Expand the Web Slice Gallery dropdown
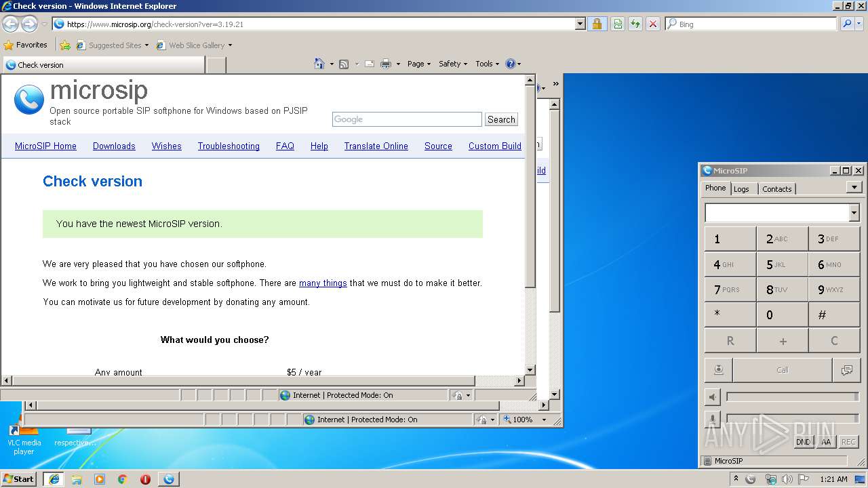 coord(230,45)
